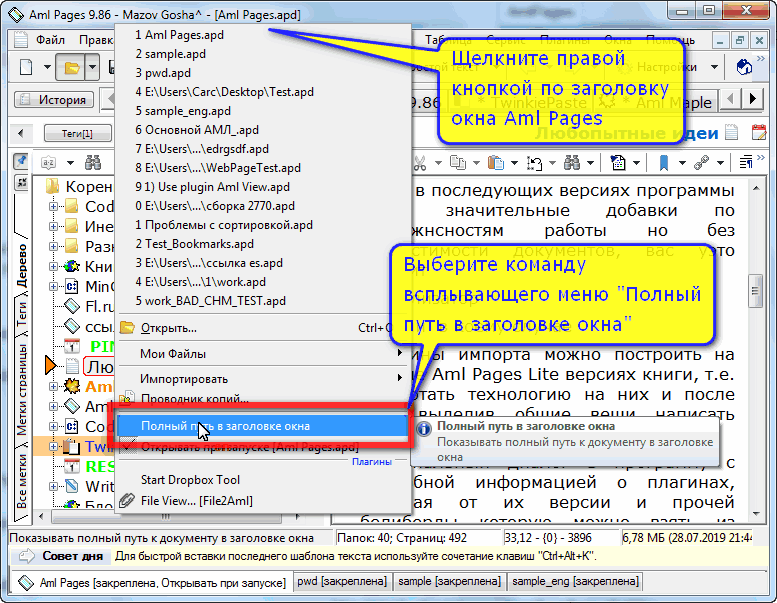Click the a-z sort icon above tree
Image resolution: width=777 pixels, height=603 pixels.
[x=49, y=163]
